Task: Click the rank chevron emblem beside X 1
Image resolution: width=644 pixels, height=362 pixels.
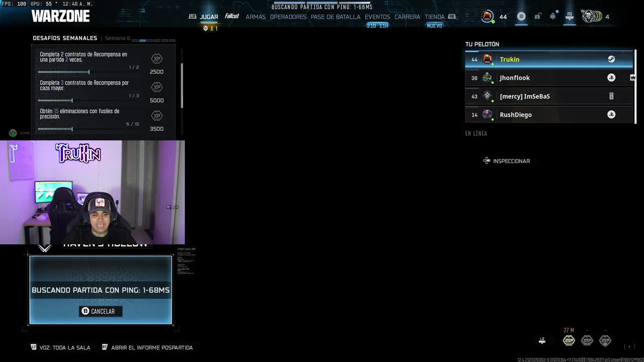Action: tap(205, 29)
